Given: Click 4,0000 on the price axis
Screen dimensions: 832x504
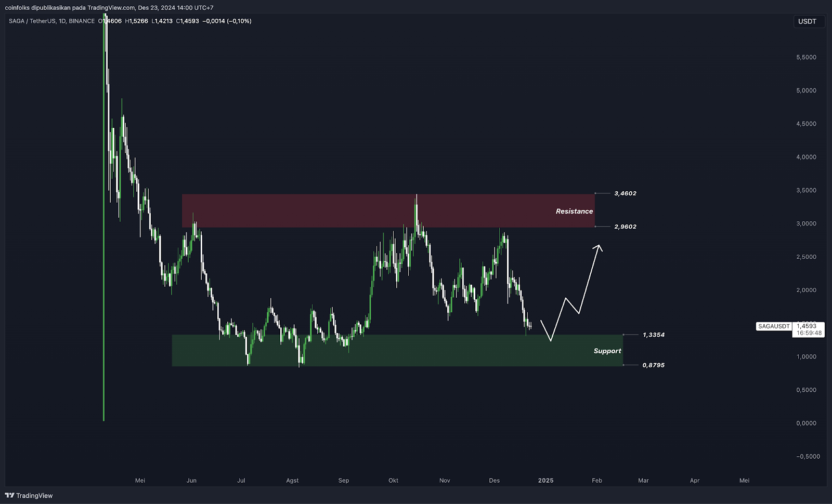Looking at the screenshot, I should pos(806,157).
